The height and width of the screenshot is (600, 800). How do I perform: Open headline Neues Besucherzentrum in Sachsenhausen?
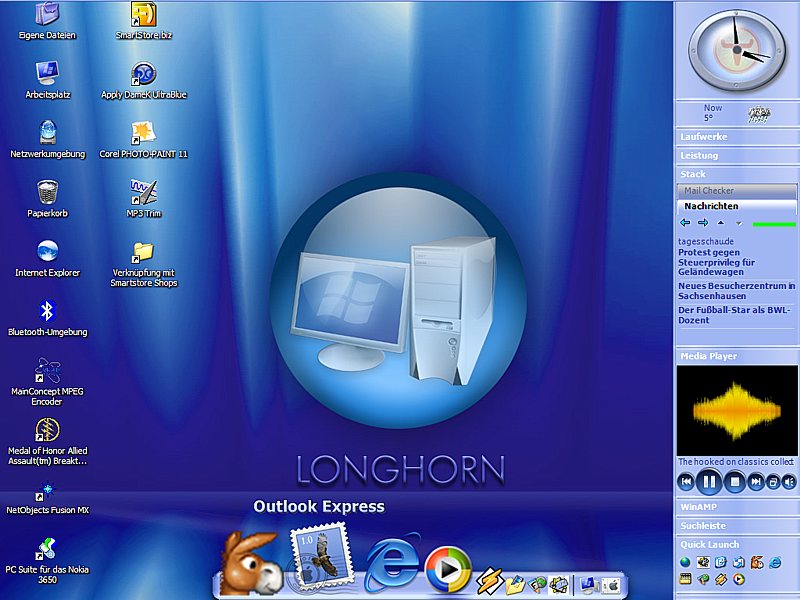click(x=736, y=291)
